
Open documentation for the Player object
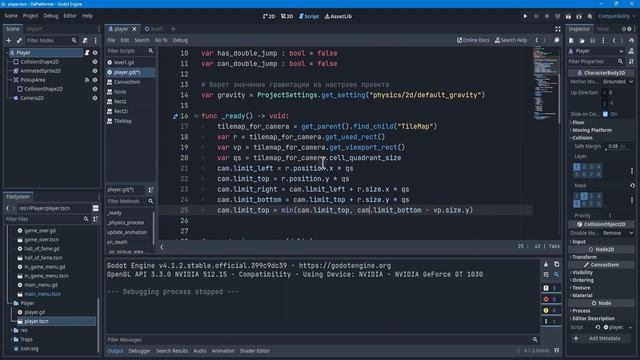(x=631, y=51)
